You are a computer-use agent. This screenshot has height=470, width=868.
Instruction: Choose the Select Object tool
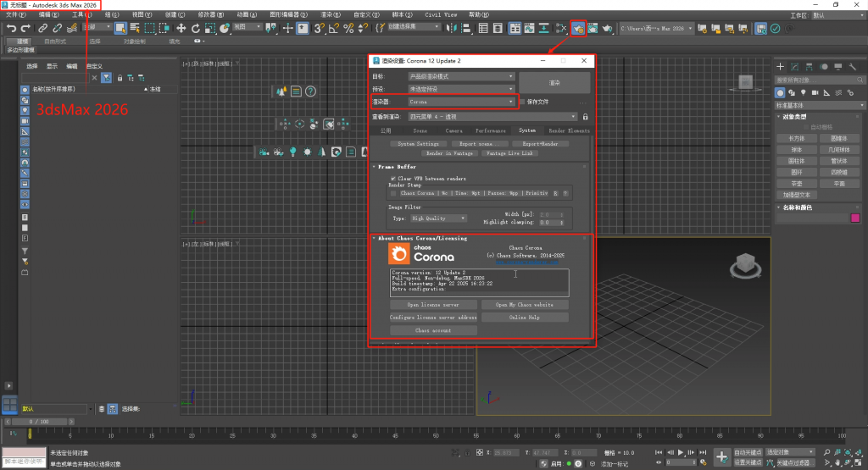[x=120, y=28]
